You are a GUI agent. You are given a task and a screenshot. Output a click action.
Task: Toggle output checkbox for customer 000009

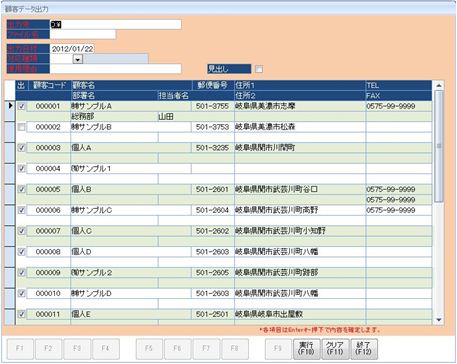tap(22, 273)
